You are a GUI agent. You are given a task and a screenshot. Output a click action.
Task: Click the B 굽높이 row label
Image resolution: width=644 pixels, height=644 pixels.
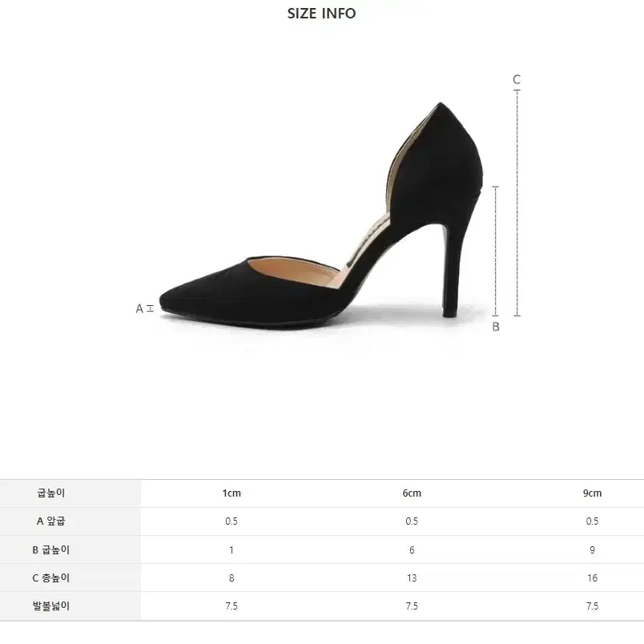pos(51,549)
